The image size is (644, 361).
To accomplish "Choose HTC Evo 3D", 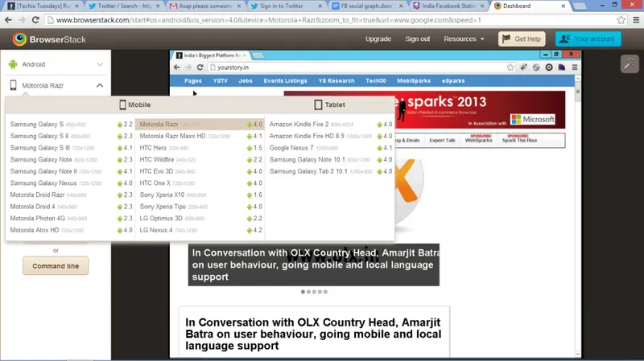I will (x=200, y=171).
